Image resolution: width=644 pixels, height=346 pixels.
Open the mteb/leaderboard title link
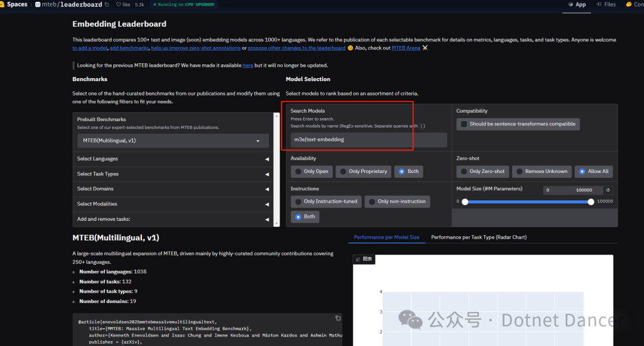pos(72,5)
